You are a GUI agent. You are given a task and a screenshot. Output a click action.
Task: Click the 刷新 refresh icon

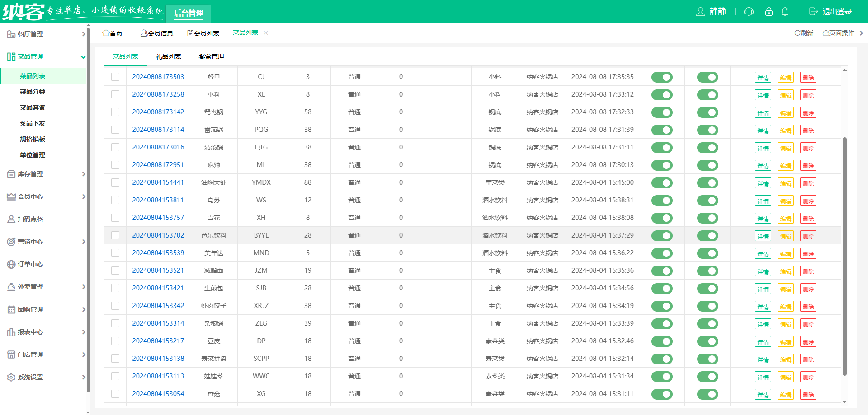pyautogui.click(x=797, y=33)
